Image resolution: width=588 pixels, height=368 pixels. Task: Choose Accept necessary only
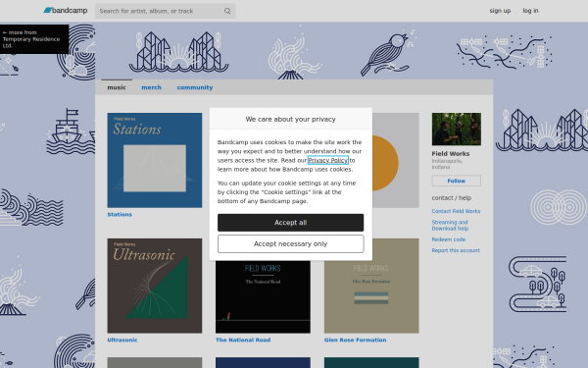pyautogui.click(x=291, y=244)
